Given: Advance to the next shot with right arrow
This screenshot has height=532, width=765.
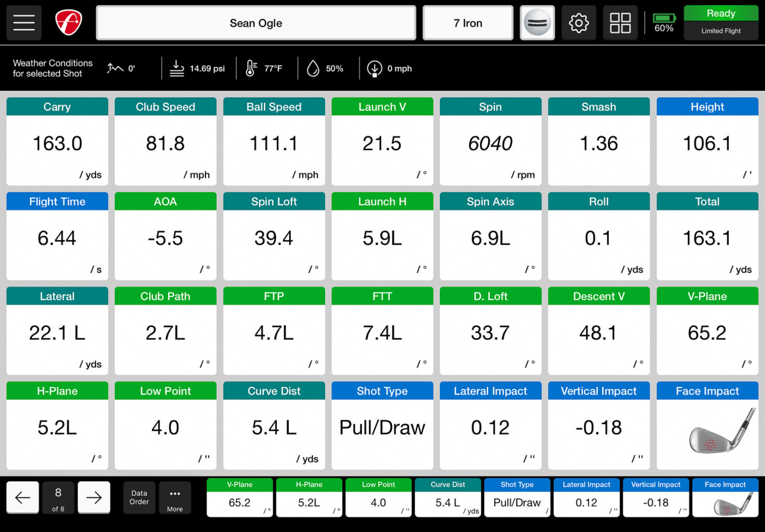Looking at the screenshot, I should point(93,497).
